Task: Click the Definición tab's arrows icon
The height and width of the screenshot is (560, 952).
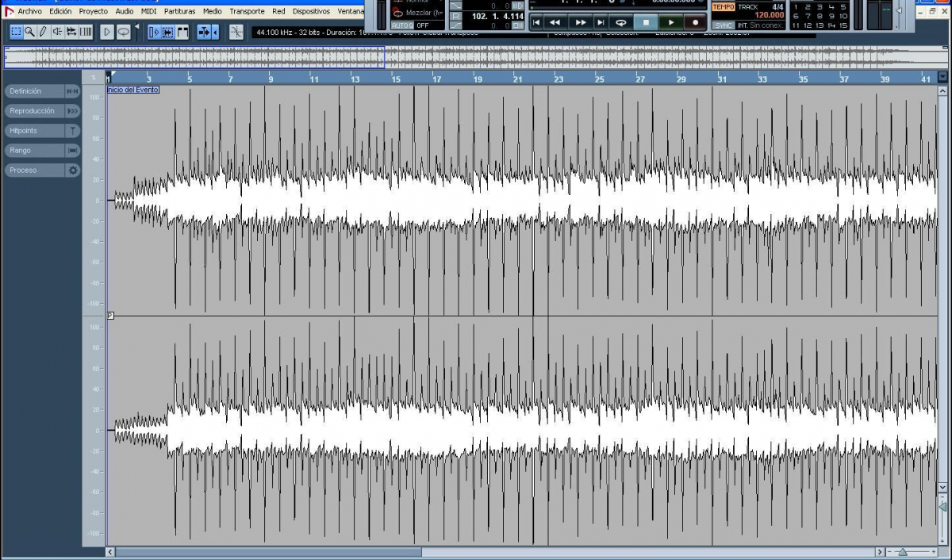Action: pyautogui.click(x=72, y=91)
